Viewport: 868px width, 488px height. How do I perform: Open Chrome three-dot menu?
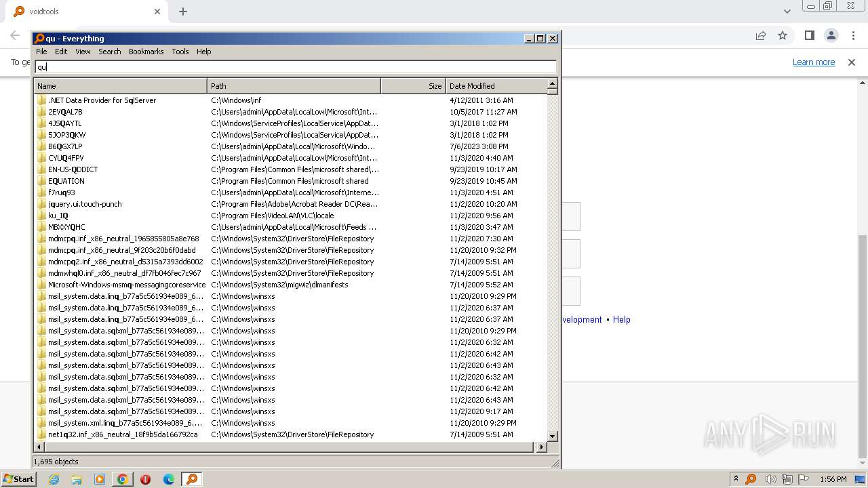[x=853, y=35]
